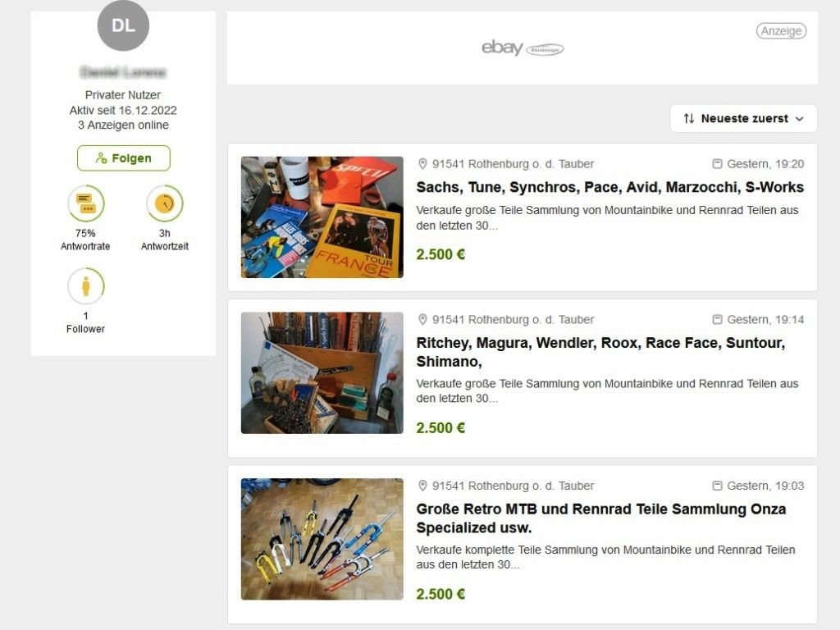Click the DL profile avatar circle
The image size is (840, 630).
(x=123, y=26)
